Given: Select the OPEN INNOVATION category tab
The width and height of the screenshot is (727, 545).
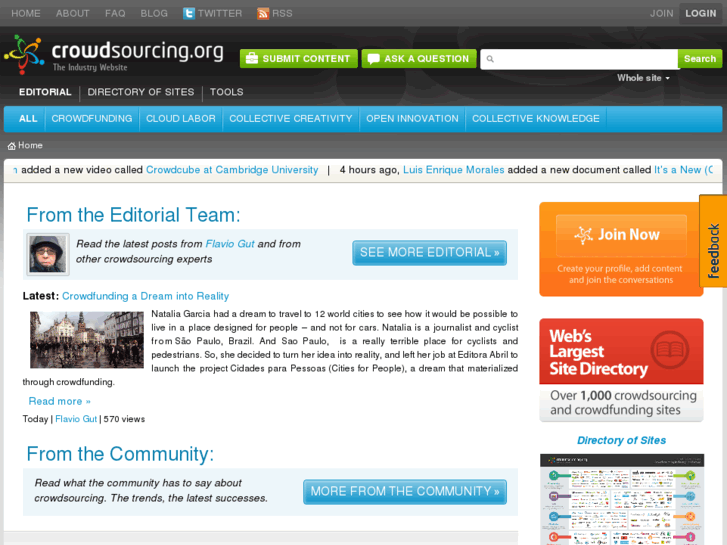Looking at the screenshot, I should pyautogui.click(x=412, y=119).
